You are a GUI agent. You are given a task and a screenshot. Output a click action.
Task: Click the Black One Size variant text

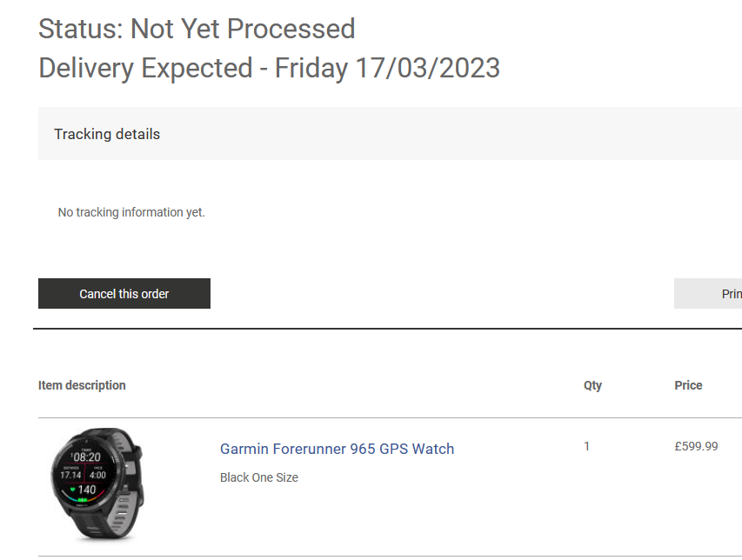click(x=259, y=477)
